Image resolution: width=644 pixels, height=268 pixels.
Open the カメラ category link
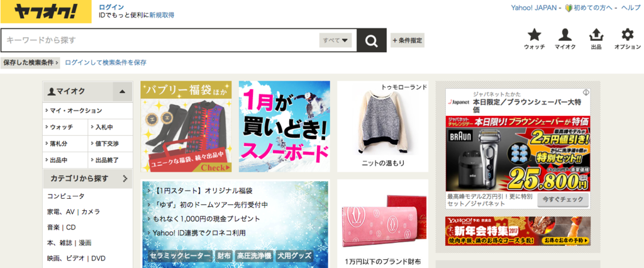[x=91, y=212]
